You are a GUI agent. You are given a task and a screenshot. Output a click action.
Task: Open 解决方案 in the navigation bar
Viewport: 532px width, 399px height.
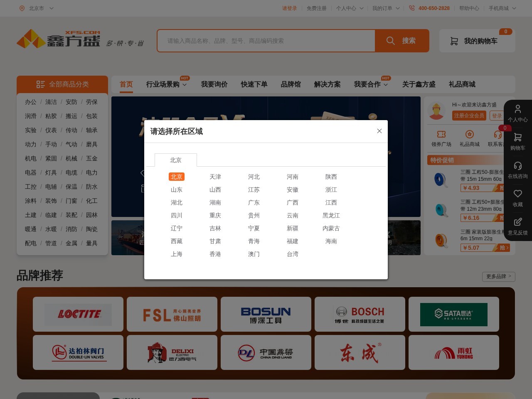328,84
